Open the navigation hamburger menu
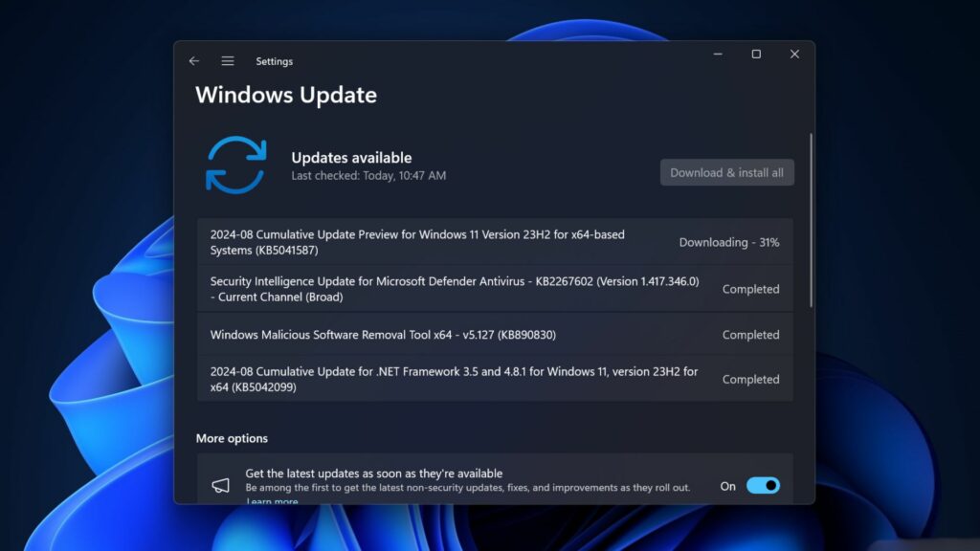Viewport: 980px width, 551px height. (228, 61)
